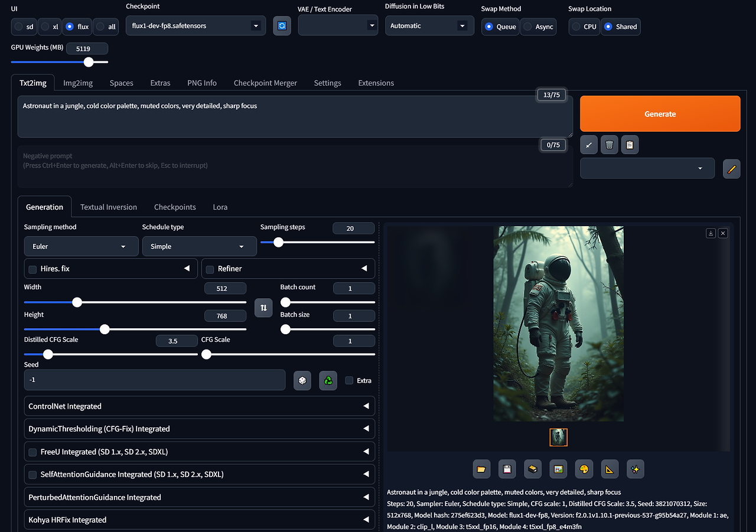
Task: Select the xl UI preset
Action: click(50, 27)
